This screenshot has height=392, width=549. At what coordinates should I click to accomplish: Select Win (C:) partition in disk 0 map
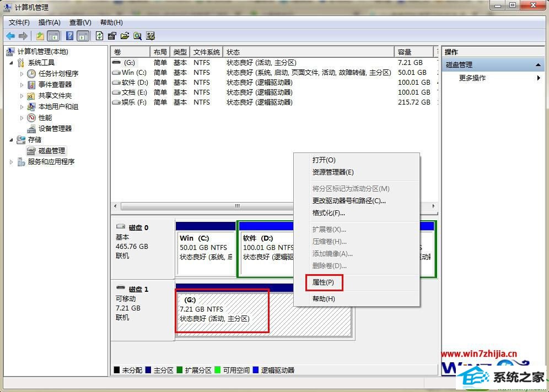[x=206, y=248]
